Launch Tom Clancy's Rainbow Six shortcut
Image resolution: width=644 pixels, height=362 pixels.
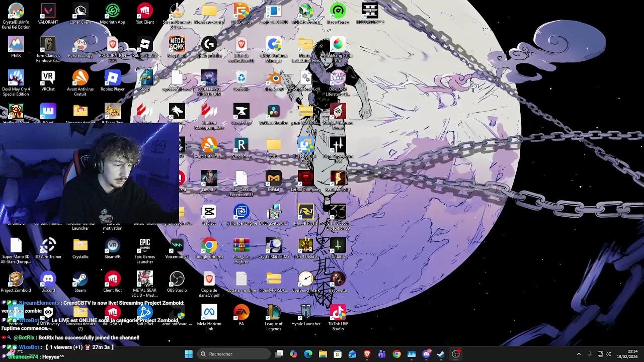point(48,49)
